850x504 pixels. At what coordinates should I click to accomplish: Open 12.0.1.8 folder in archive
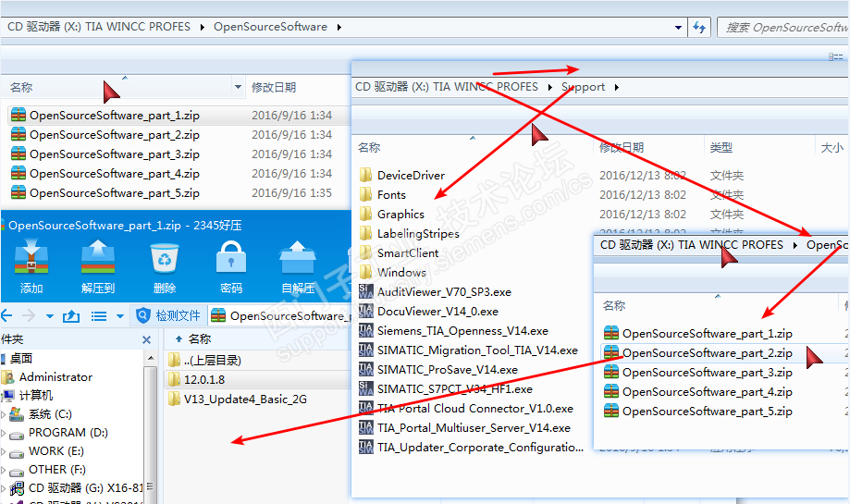[x=197, y=380]
